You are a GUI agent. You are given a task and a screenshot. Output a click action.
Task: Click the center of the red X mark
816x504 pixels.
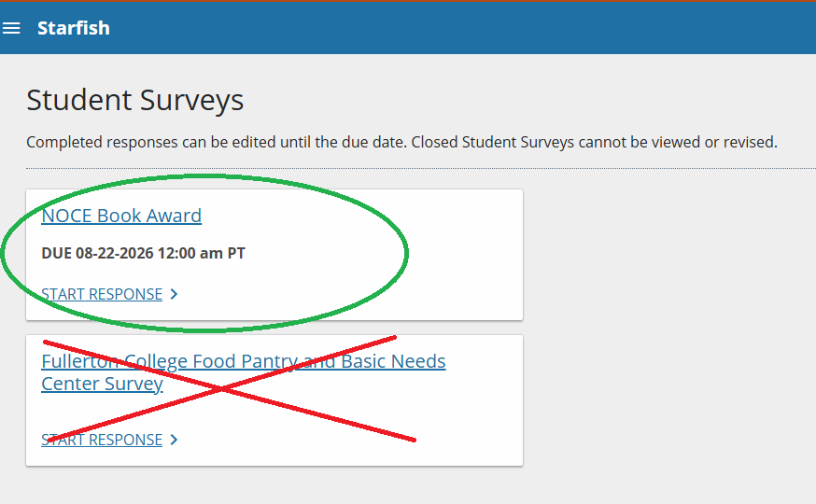(221, 389)
